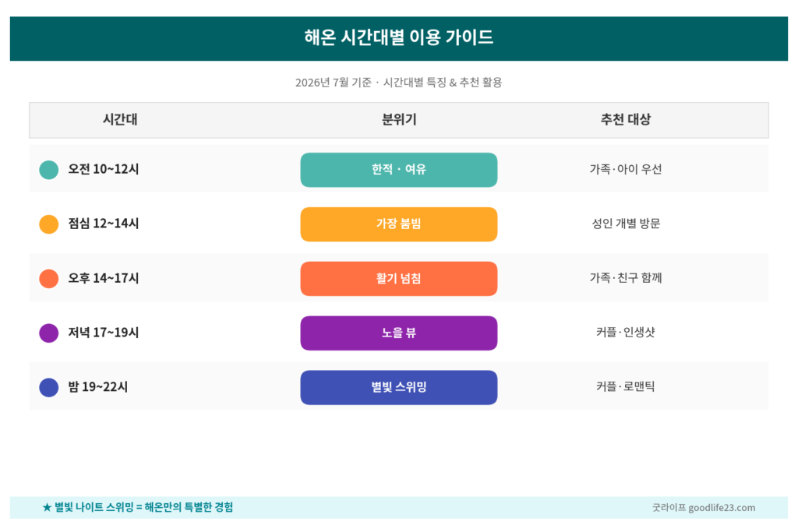This screenshot has width=798, height=532.
Task: Select the 한적 · 여유 badge
Action: [x=398, y=170]
